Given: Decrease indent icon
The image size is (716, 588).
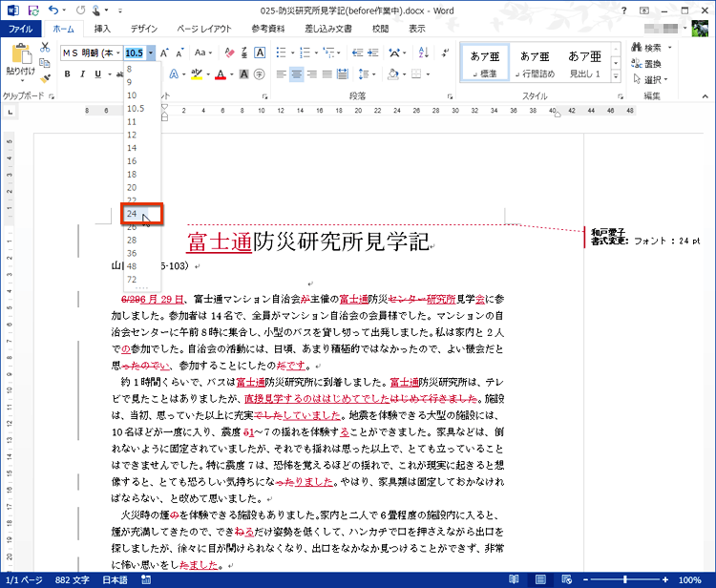Looking at the screenshot, I should (358, 52).
